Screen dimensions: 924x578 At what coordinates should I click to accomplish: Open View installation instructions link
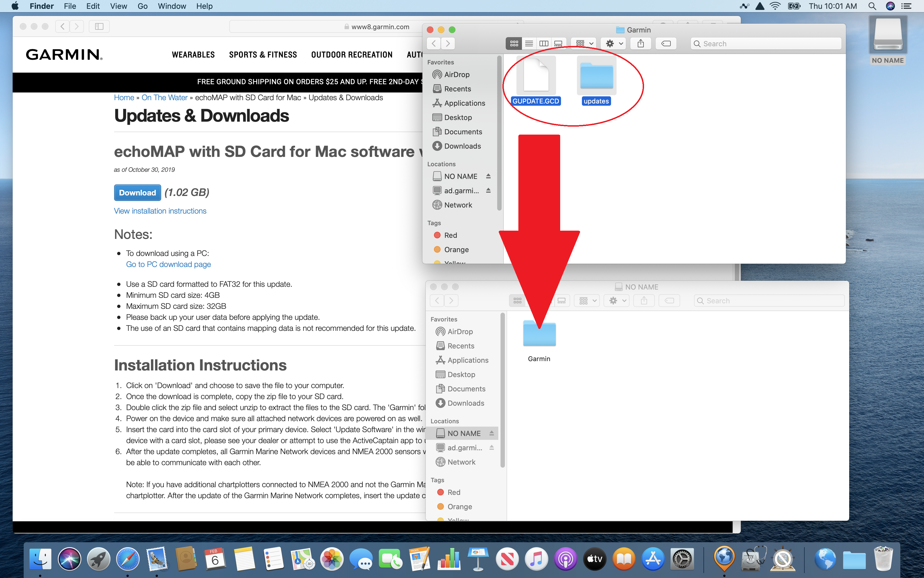160,211
